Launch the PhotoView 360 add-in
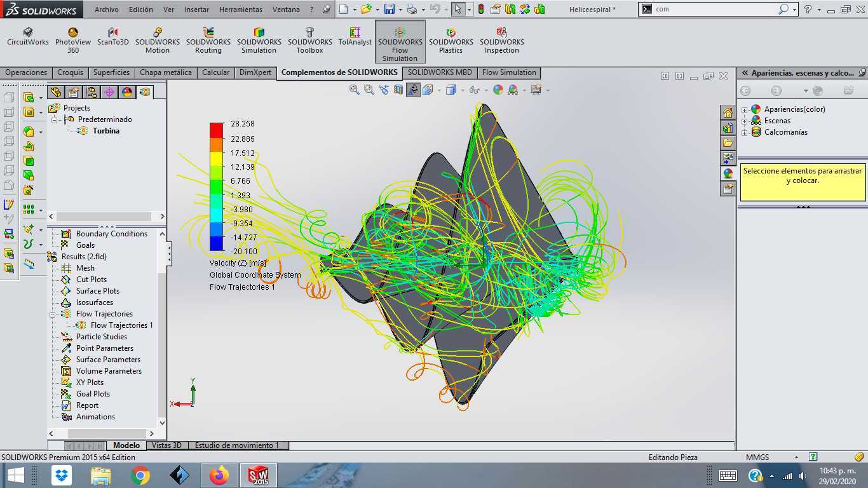 point(73,41)
